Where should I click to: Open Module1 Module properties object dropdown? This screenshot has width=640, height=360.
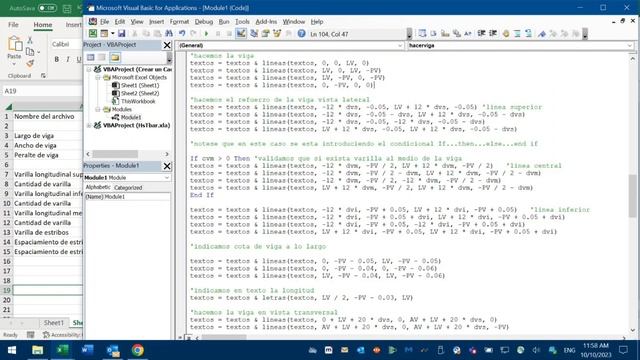167,178
